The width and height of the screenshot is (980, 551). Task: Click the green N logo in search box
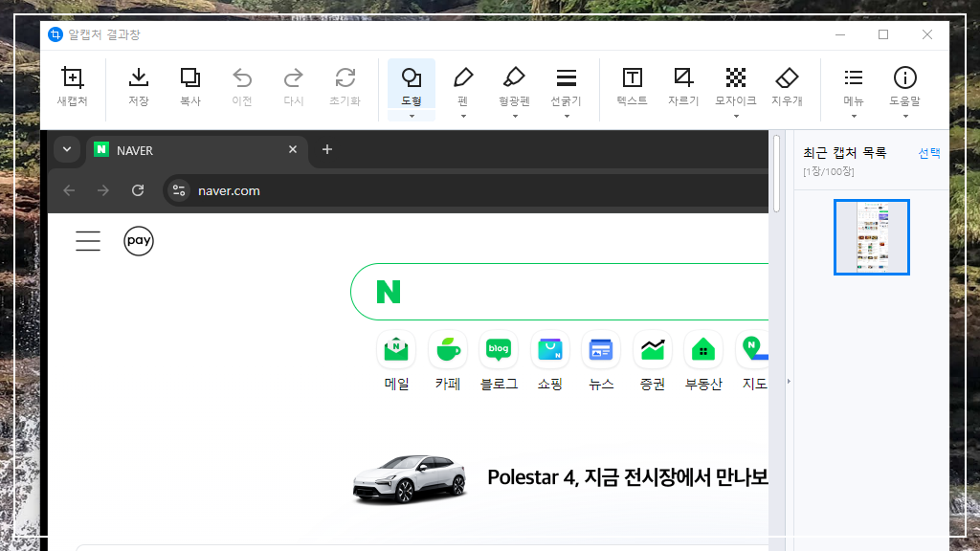pos(389,292)
